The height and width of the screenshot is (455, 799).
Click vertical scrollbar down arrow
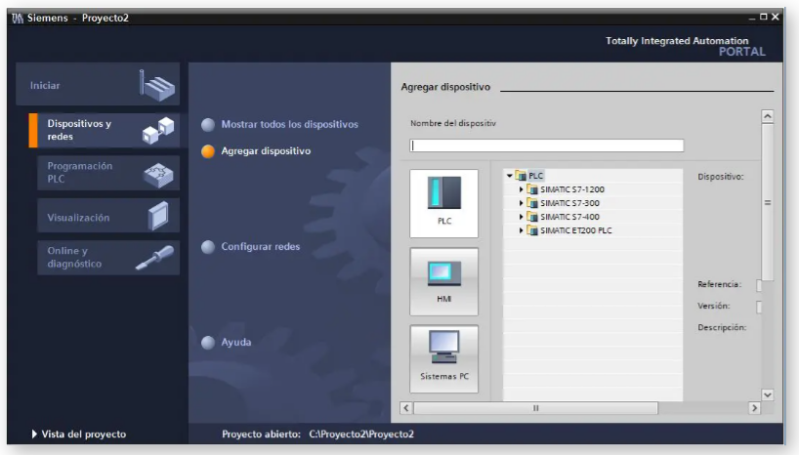[x=767, y=395]
